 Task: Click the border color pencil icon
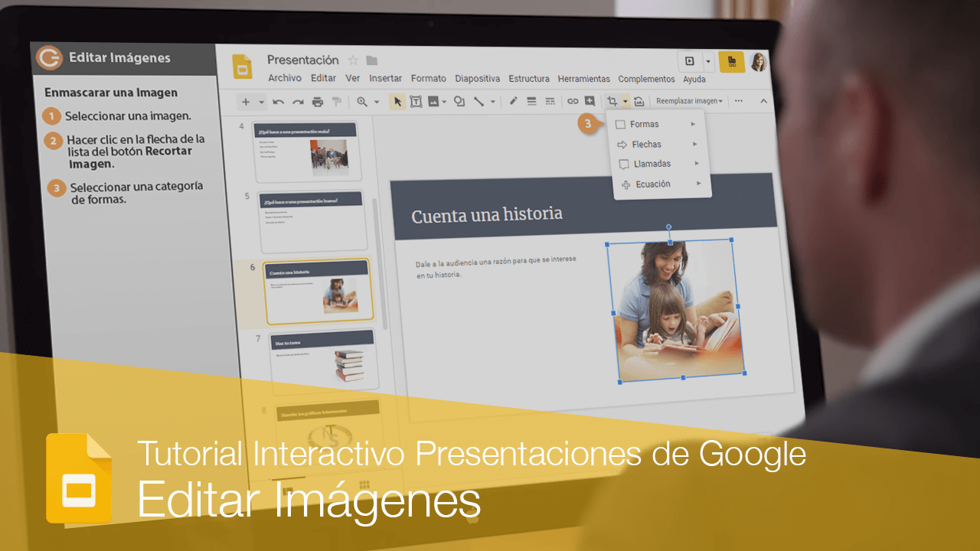point(514,100)
